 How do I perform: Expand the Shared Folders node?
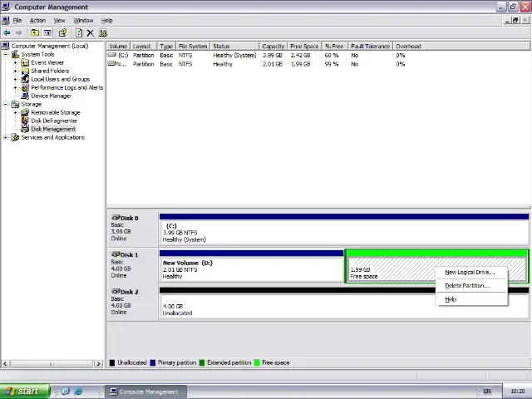point(15,71)
